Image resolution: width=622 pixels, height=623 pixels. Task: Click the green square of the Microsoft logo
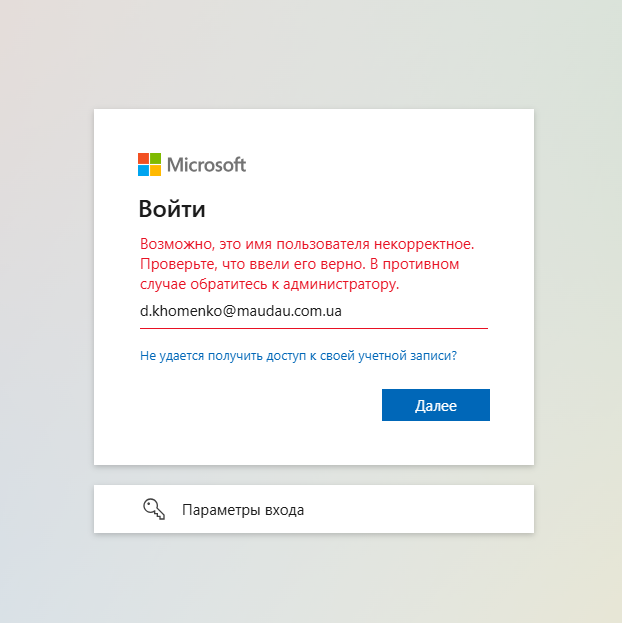click(155, 159)
